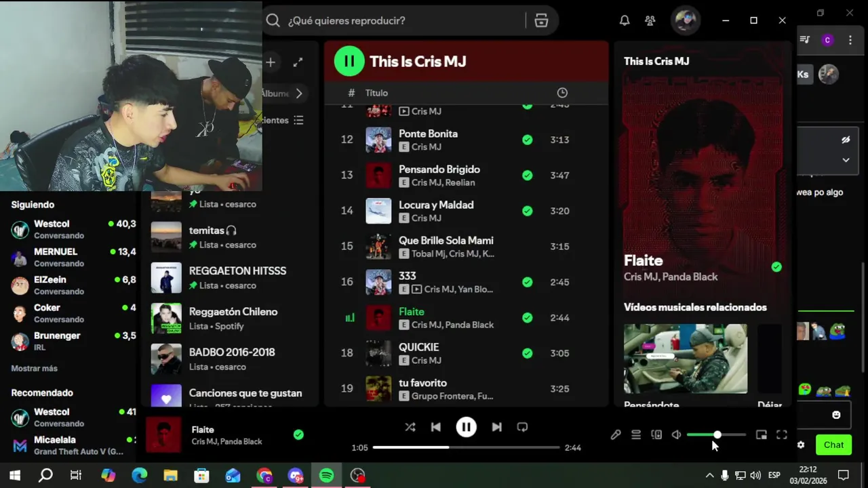Open the Spotify profile avatar menu
Screen dimensions: 868x488
(x=686, y=20)
